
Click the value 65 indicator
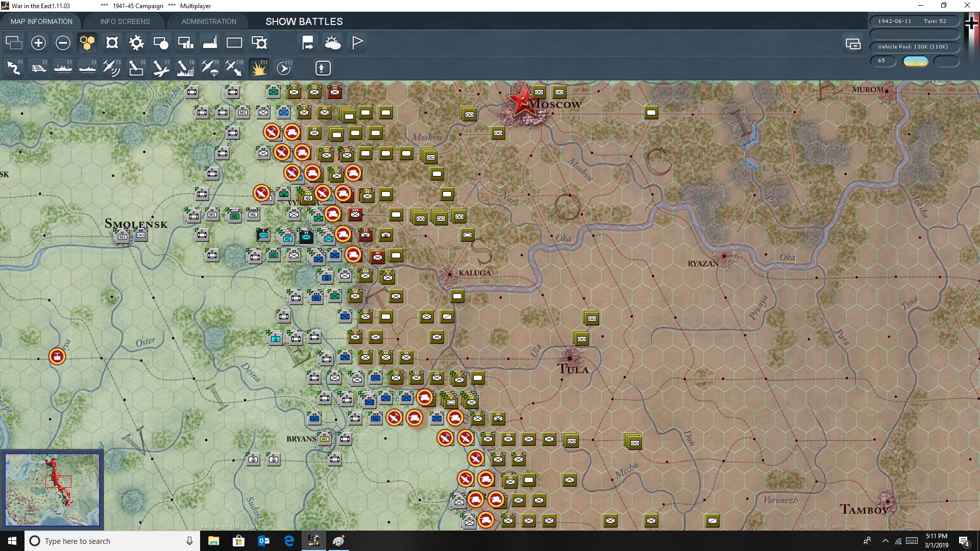pyautogui.click(x=883, y=61)
